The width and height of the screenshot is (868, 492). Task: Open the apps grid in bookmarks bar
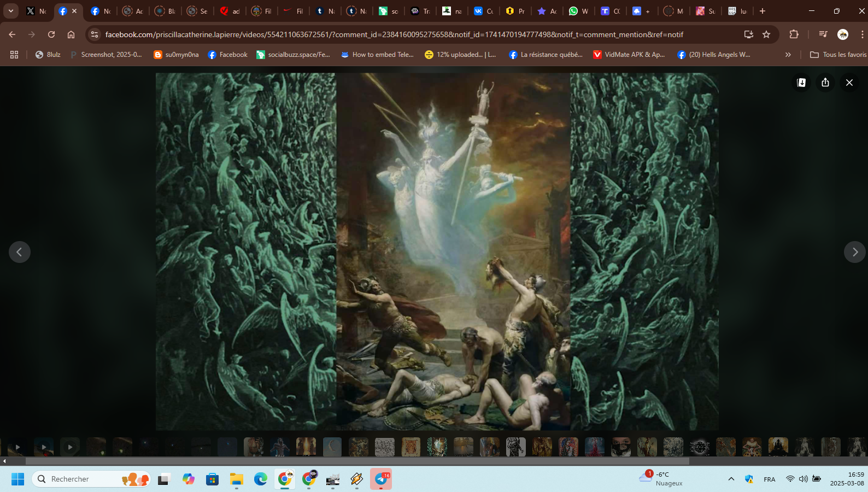pos(14,55)
